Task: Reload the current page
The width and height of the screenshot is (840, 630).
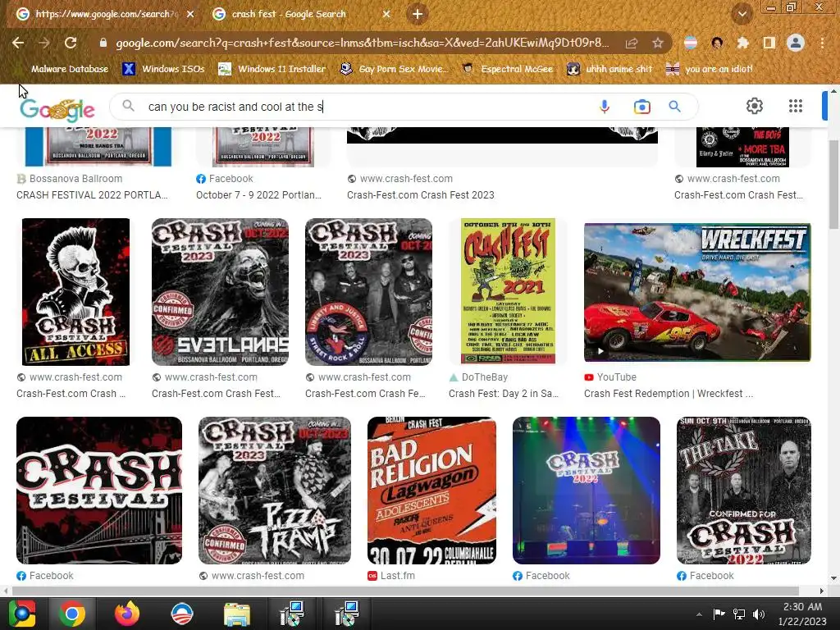Action: point(71,43)
